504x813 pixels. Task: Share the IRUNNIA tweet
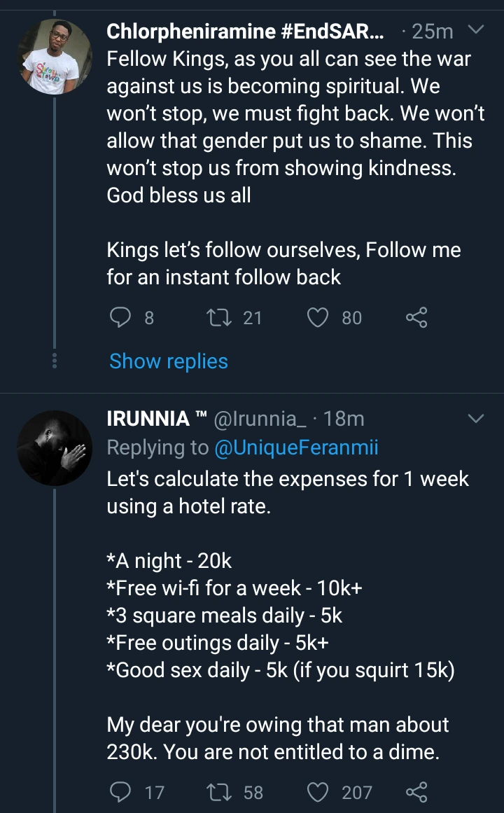click(416, 792)
